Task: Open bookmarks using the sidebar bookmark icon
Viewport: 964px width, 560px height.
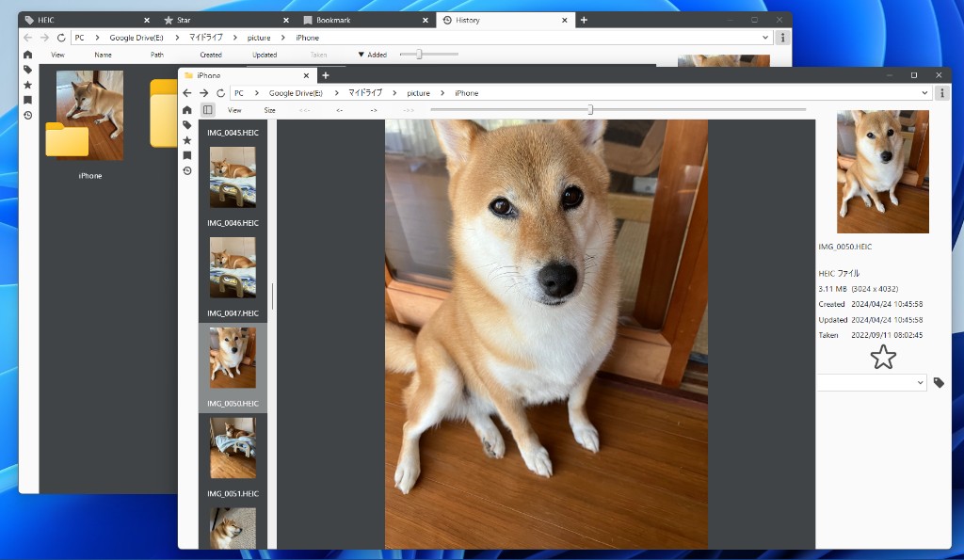Action: [187, 156]
